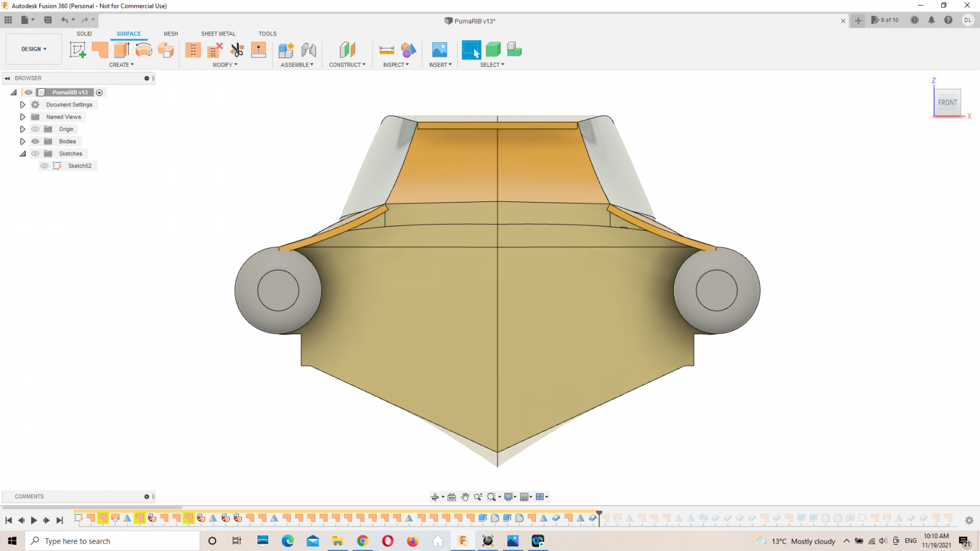Open the ASSEMBLE dropdown menu
This screenshot has width=980, height=551.
click(297, 65)
